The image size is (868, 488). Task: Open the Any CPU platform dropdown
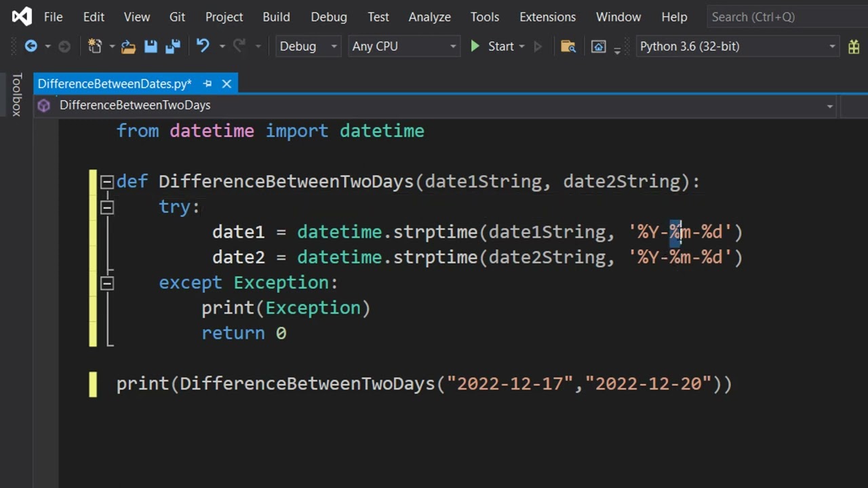pos(404,46)
